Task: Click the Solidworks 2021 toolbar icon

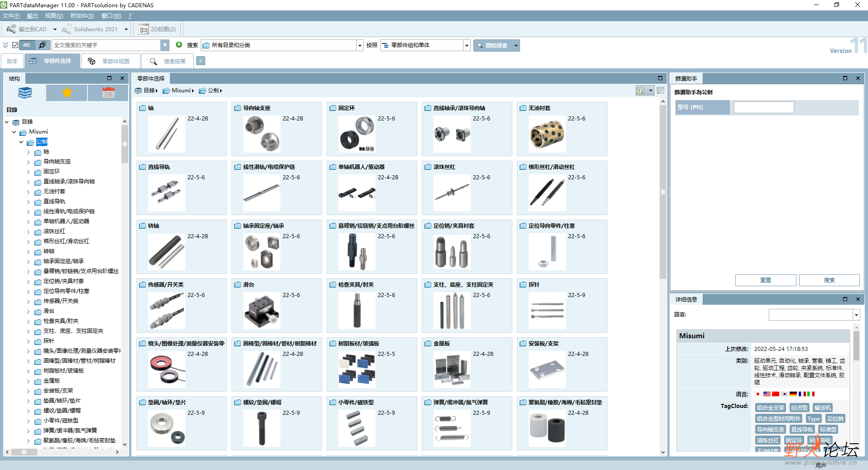Action: coord(67,29)
